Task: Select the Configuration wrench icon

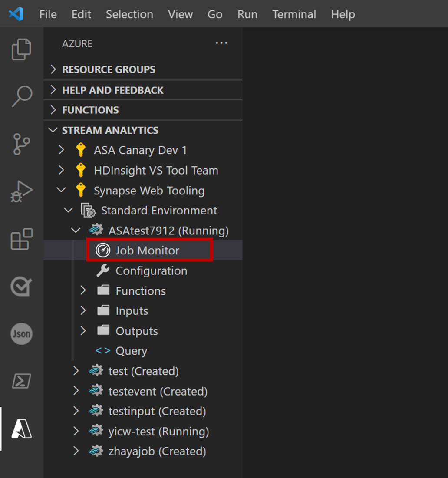Action: [102, 270]
